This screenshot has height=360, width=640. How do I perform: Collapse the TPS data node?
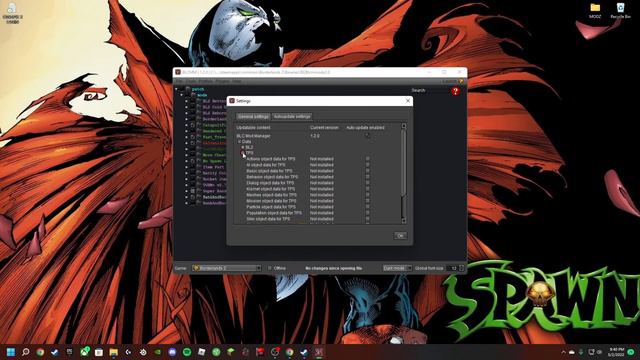pos(243,153)
